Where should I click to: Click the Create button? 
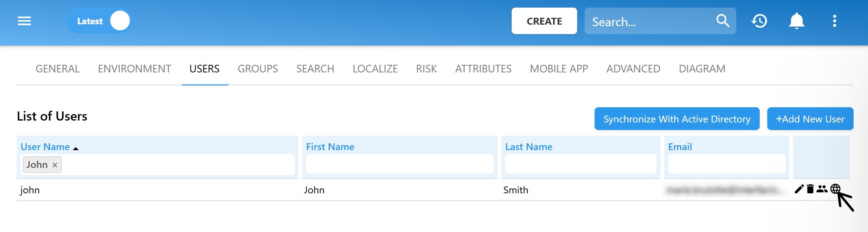pos(544,21)
